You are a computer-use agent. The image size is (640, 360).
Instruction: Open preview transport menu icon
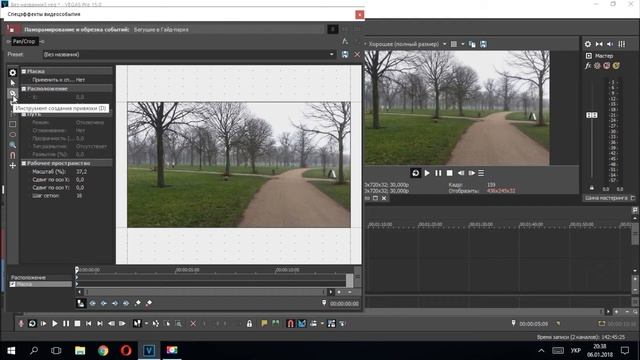click(481, 173)
